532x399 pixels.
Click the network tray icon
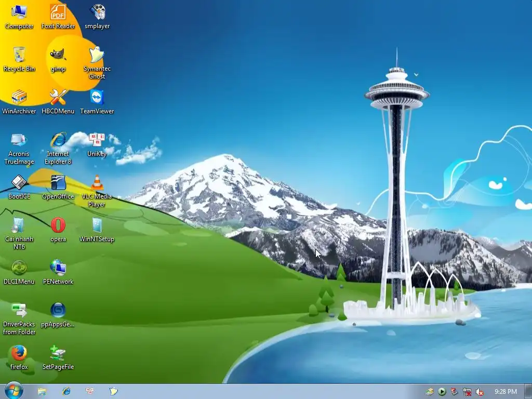coord(467,392)
